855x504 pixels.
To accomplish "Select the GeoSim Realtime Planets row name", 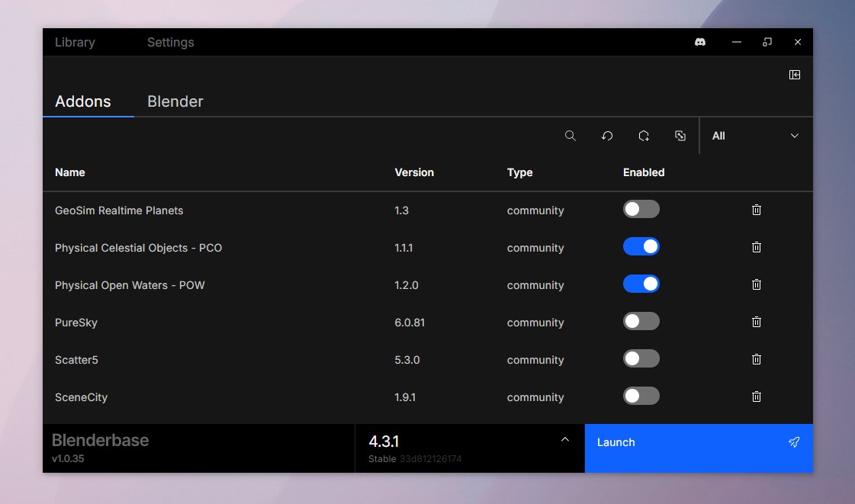I will pos(119,210).
